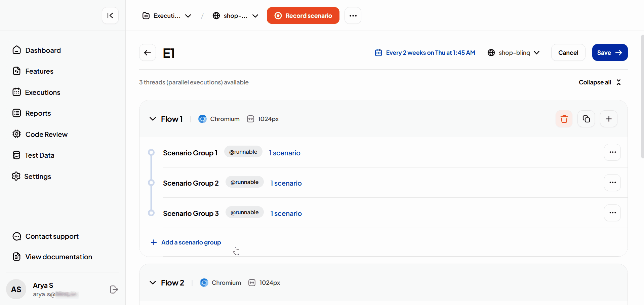Open the shop-blinq environment dropdown
This screenshot has width=644, height=305.
click(514, 53)
